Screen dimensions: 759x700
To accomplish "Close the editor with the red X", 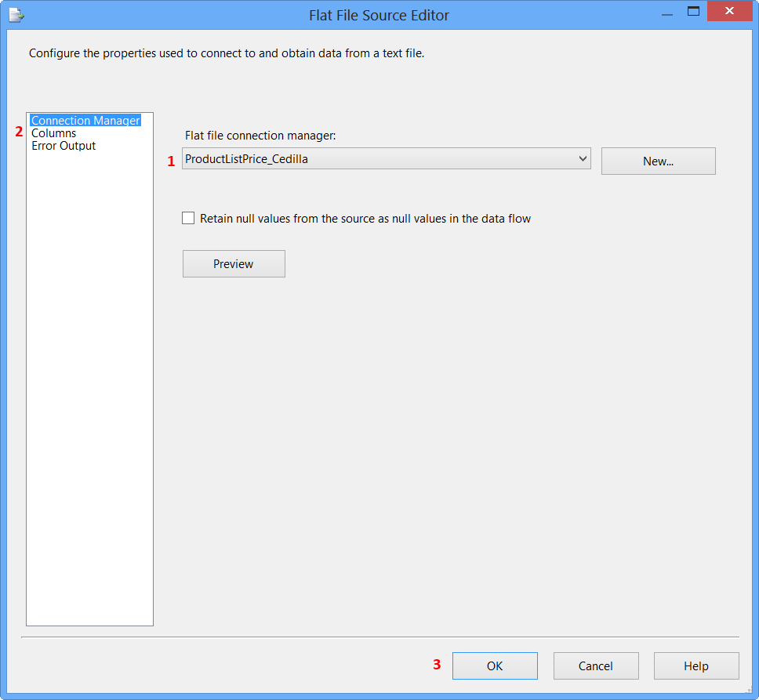I will pos(729,11).
